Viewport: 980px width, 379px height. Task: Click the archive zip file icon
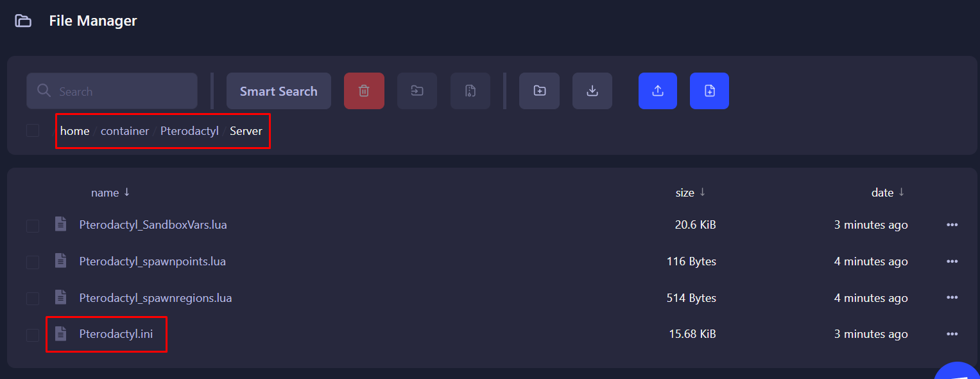470,91
